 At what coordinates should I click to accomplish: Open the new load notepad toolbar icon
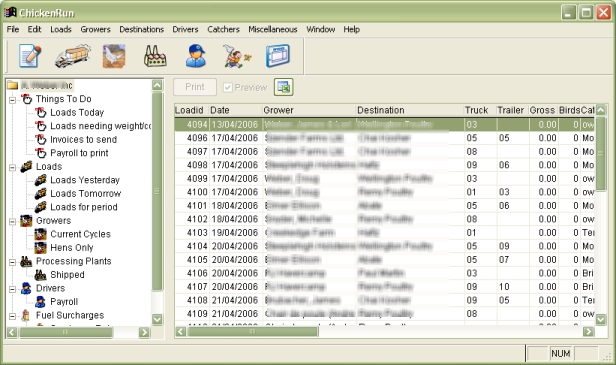[x=30, y=56]
